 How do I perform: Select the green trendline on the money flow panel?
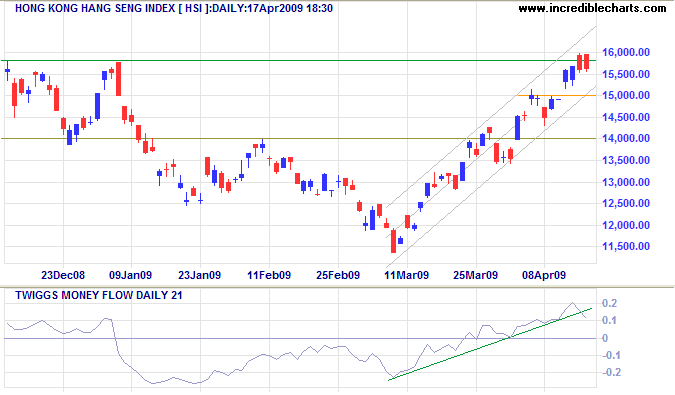pyautogui.click(x=490, y=344)
